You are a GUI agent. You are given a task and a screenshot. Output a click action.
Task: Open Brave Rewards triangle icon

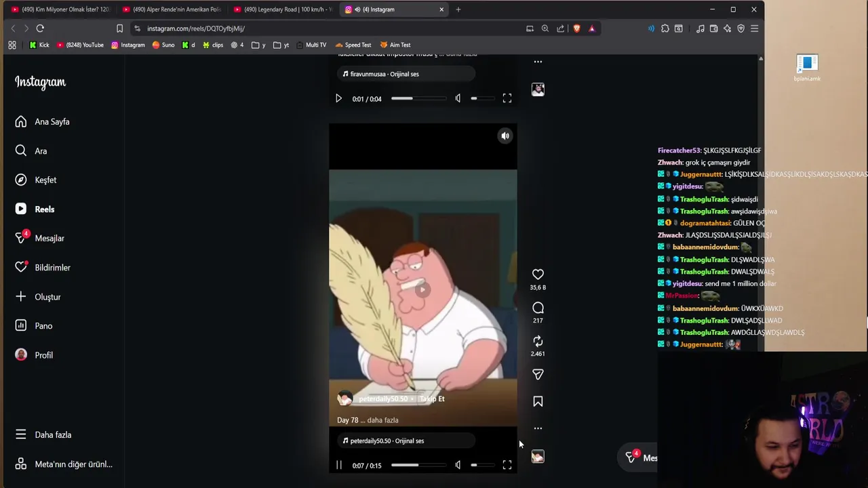[x=592, y=28]
